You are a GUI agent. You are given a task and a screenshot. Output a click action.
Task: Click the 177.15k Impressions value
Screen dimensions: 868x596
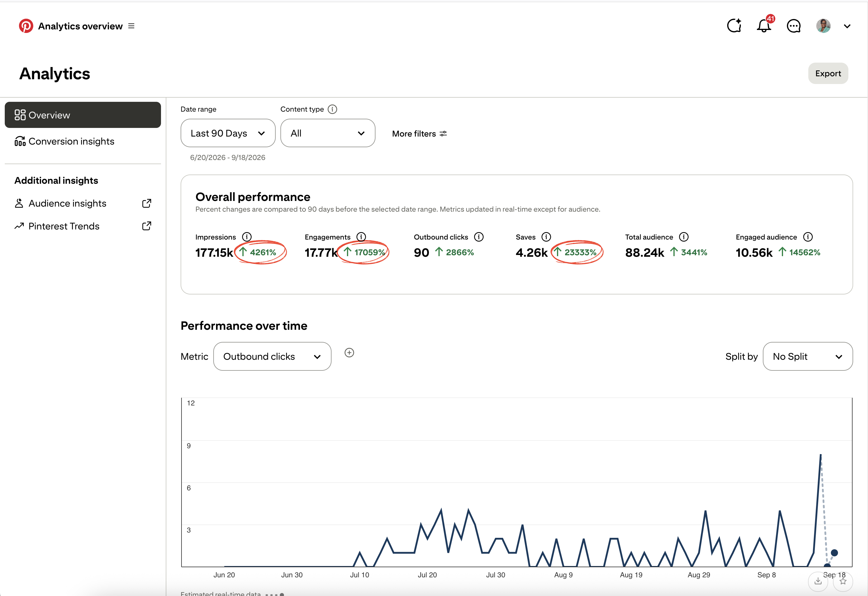214,253
